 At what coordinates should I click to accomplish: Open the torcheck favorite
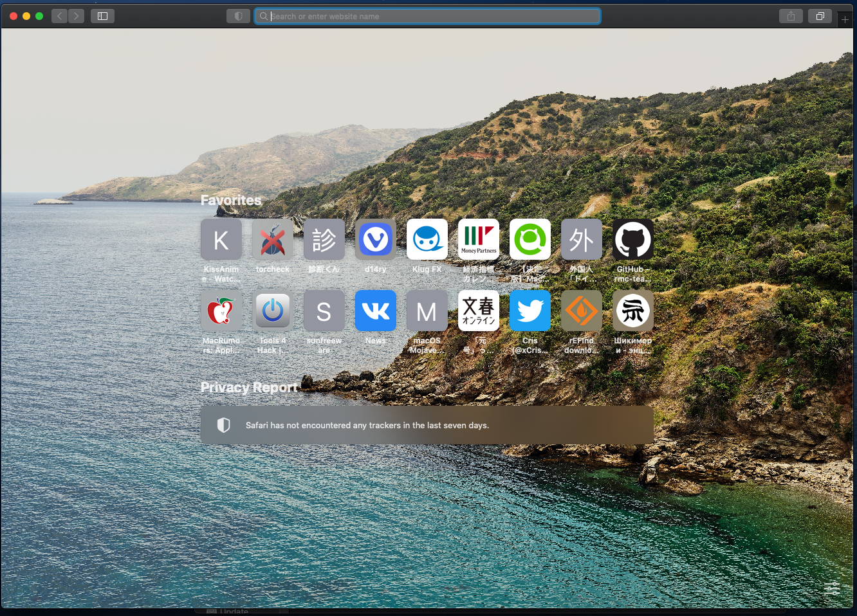click(x=273, y=239)
